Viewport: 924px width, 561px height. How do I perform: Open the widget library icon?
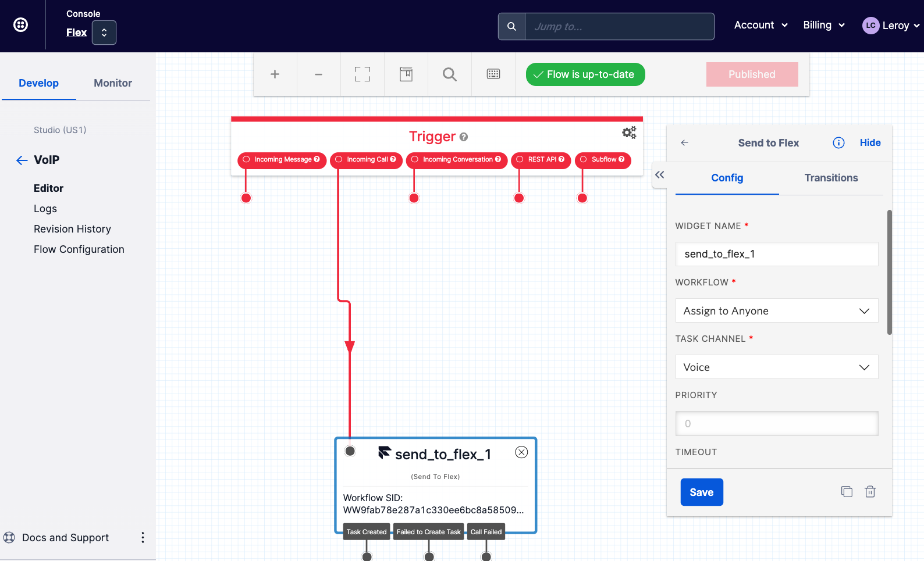pyautogui.click(x=406, y=74)
